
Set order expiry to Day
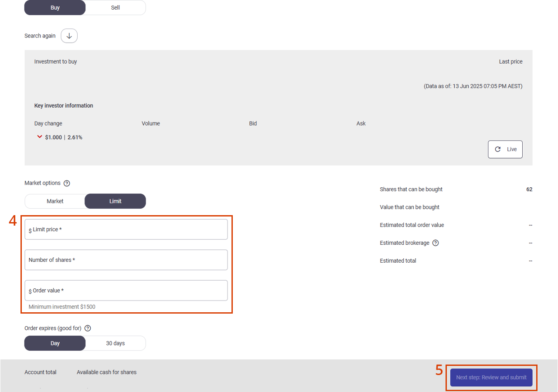coord(55,343)
